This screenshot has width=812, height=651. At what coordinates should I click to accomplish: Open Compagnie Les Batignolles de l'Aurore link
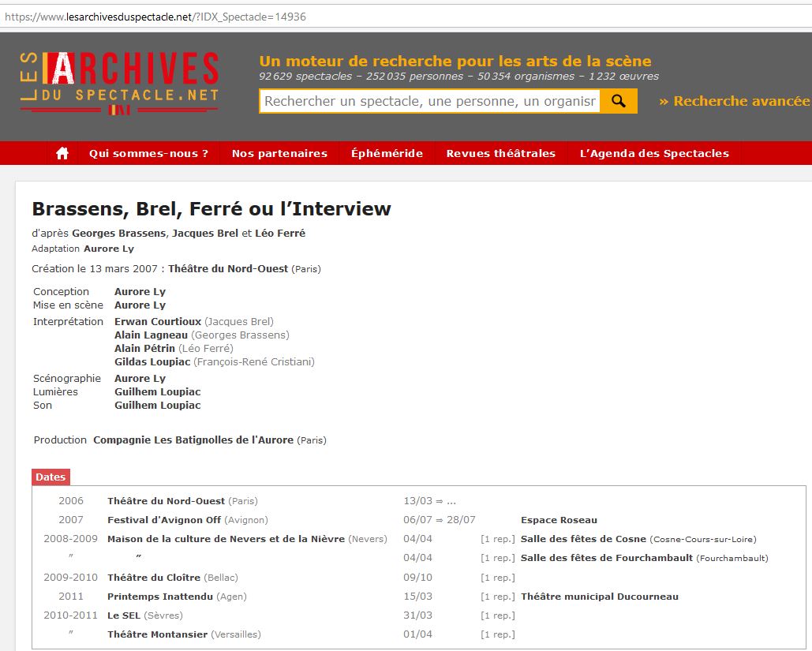[193, 440]
